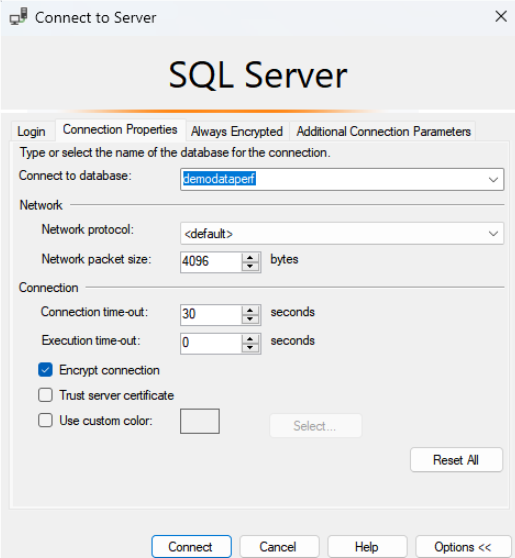Click the Connect to Server title icon
Screen dimensions: 515x558
18,17
